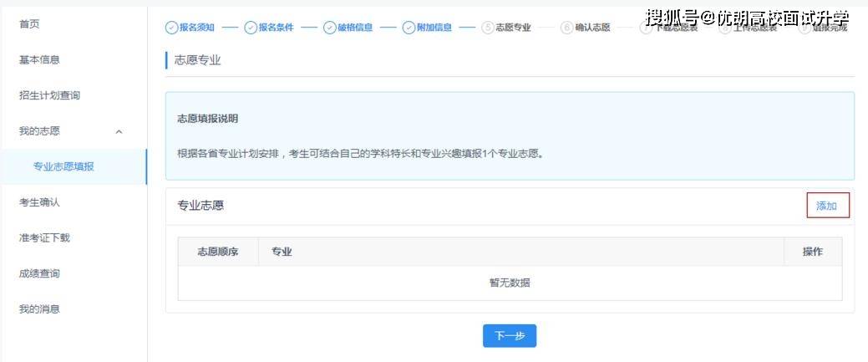Open 考生确认 in the sidebar
Viewport: 868px width, 362px height.
coord(39,202)
